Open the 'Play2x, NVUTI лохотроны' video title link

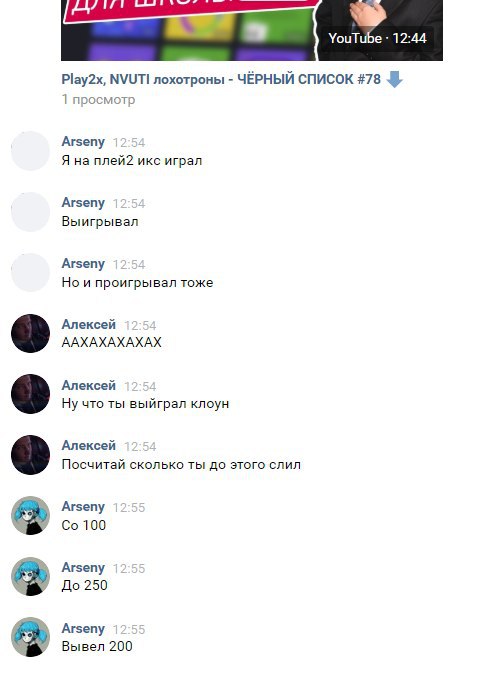click(x=221, y=80)
